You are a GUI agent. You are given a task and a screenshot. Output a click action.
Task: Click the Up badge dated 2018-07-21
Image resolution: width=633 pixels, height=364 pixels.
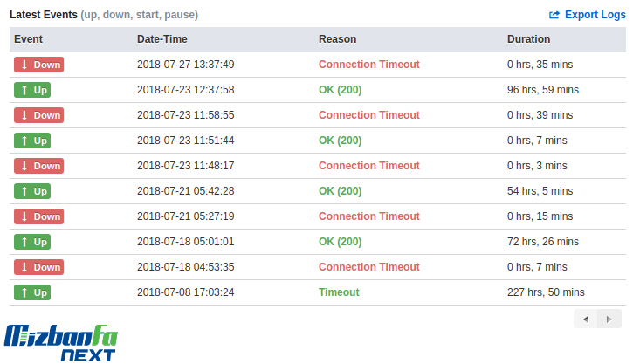[32, 191]
